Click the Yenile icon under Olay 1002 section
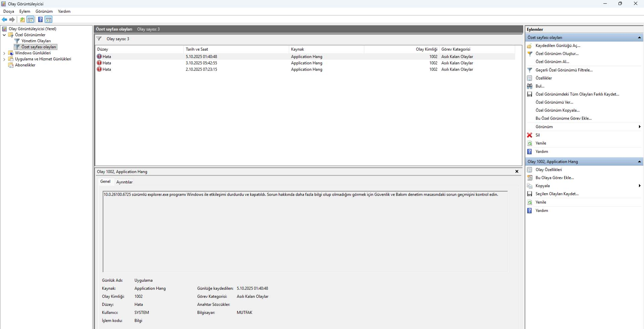 530,202
